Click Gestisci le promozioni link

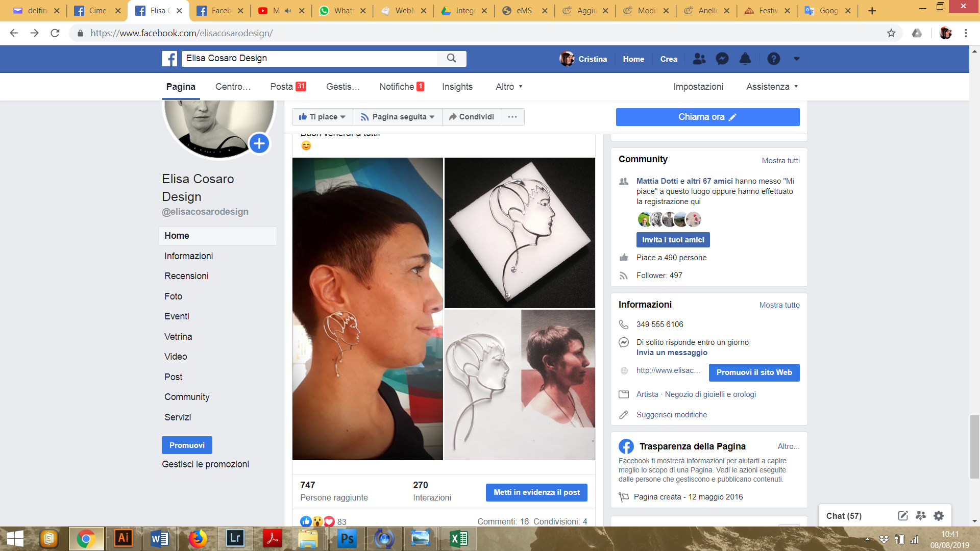pos(205,464)
